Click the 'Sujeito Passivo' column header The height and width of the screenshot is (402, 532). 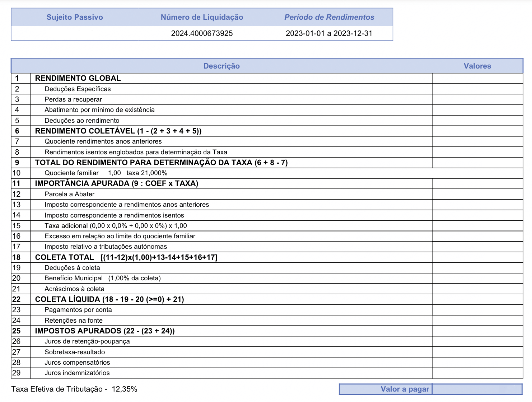point(75,17)
